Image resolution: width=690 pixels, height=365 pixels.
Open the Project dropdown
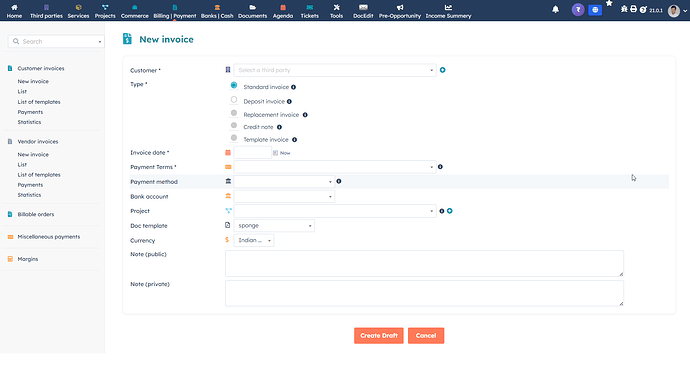point(335,211)
